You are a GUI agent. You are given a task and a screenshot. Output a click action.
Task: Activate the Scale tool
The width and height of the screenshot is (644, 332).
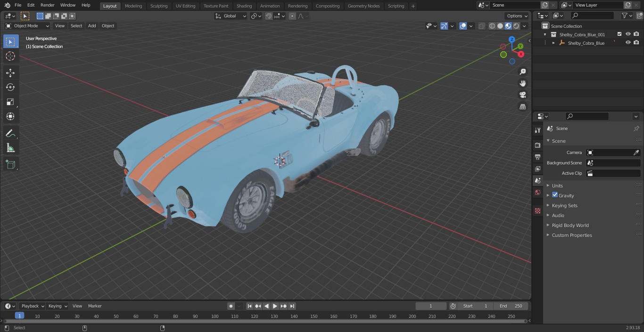pyautogui.click(x=10, y=102)
